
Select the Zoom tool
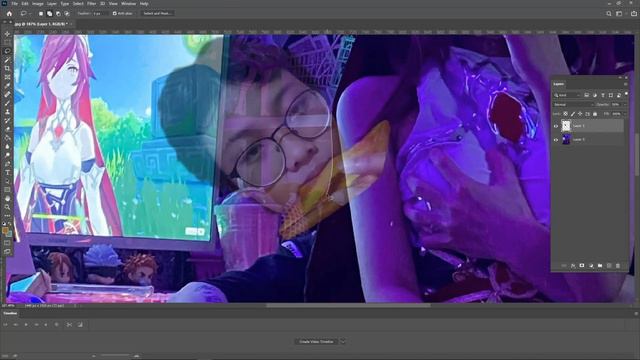coord(7,207)
